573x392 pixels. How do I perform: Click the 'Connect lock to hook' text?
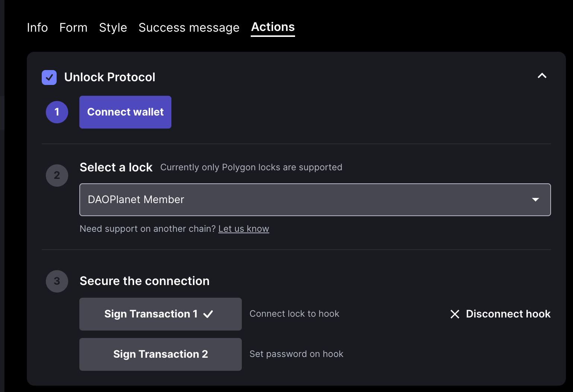click(x=294, y=314)
